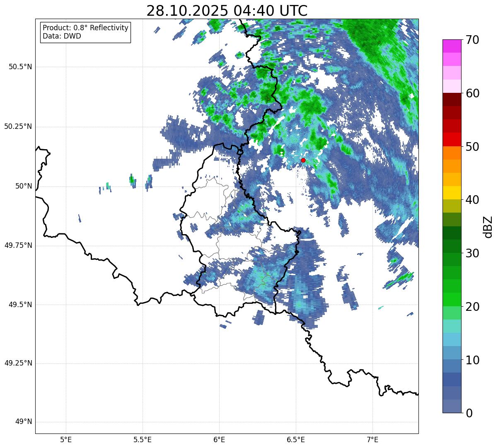
Task: Click the 49.25°N latitude label
Action: (18, 363)
